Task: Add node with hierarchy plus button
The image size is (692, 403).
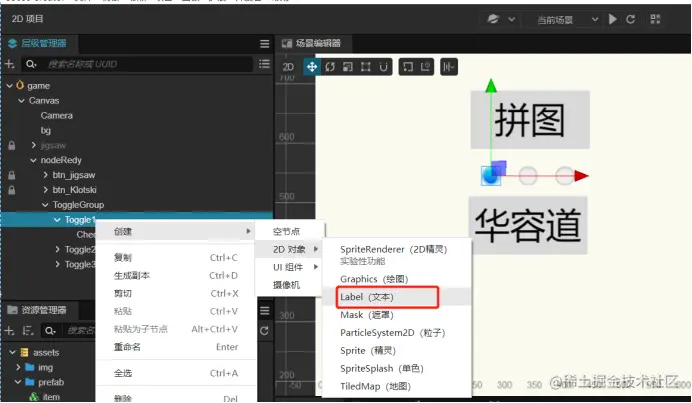Action: click(x=9, y=64)
